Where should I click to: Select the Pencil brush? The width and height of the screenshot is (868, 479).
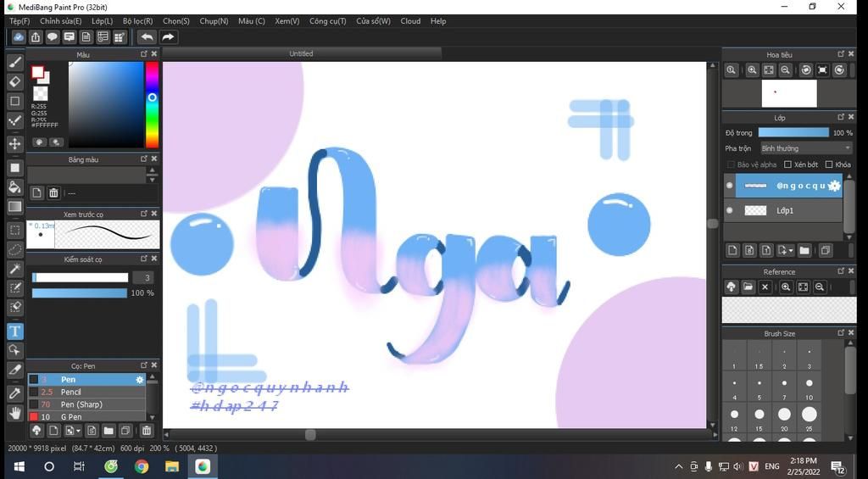pyautogui.click(x=87, y=392)
